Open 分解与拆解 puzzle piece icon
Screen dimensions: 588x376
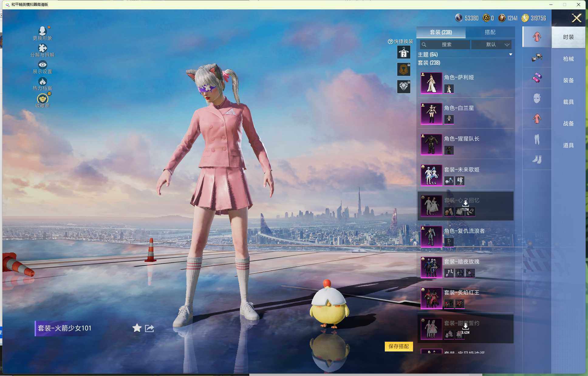[x=43, y=48]
